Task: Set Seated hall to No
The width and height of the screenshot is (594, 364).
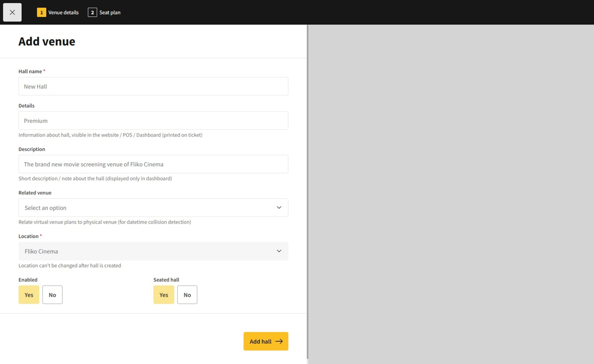Action: click(x=187, y=295)
